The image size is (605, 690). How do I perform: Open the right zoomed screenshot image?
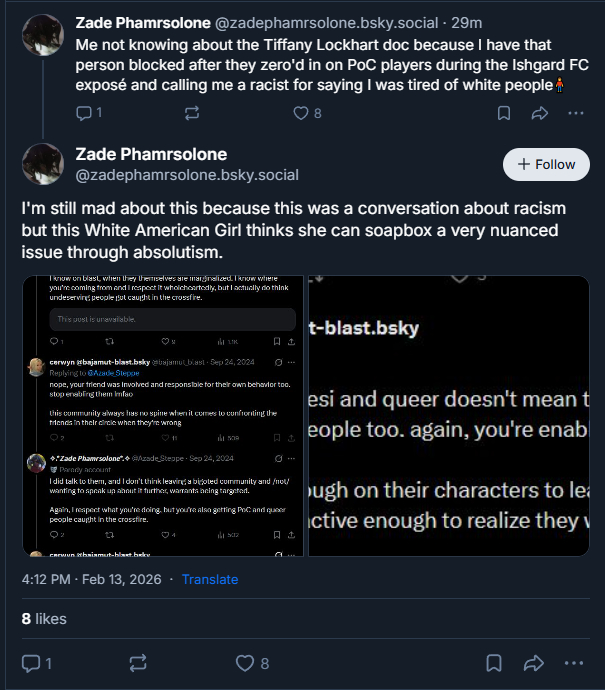pyautogui.click(x=449, y=415)
